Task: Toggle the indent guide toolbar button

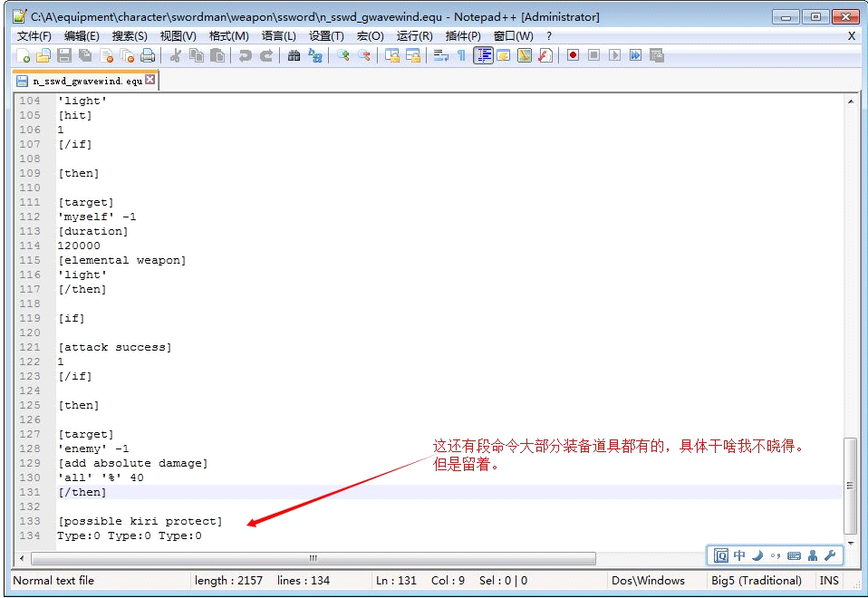Action: (483, 56)
